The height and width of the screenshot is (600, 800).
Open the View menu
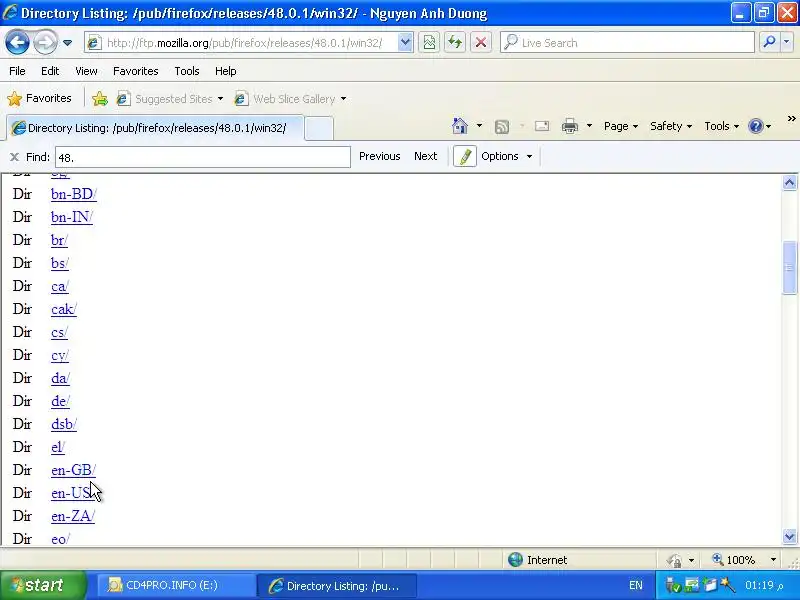point(86,71)
